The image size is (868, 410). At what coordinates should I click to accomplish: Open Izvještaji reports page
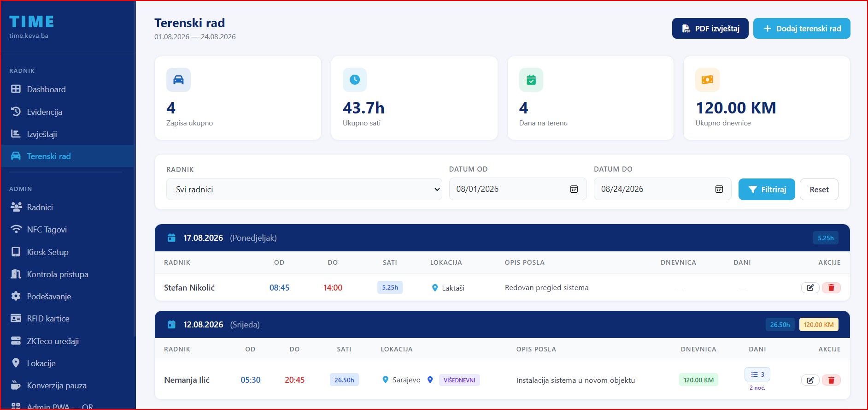(x=68, y=134)
